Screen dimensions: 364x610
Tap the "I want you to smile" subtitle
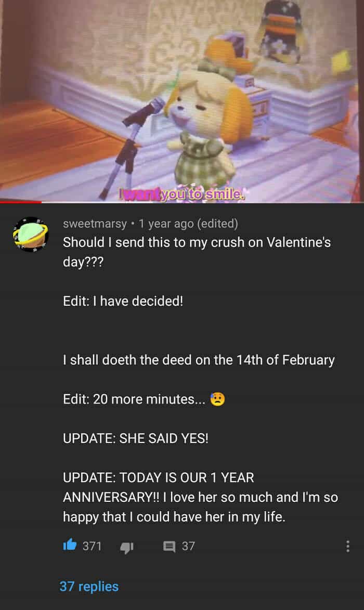pos(183,194)
